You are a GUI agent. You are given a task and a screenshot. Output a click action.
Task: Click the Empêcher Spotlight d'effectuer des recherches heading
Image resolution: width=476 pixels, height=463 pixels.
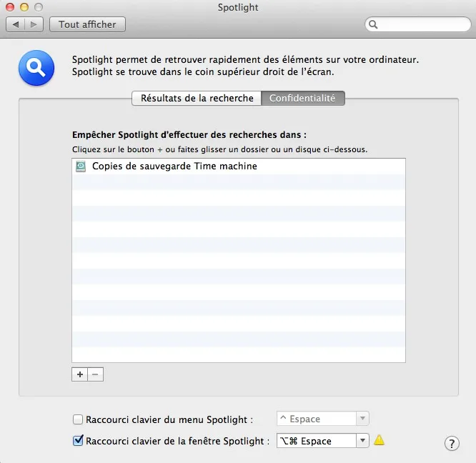point(189,135)
